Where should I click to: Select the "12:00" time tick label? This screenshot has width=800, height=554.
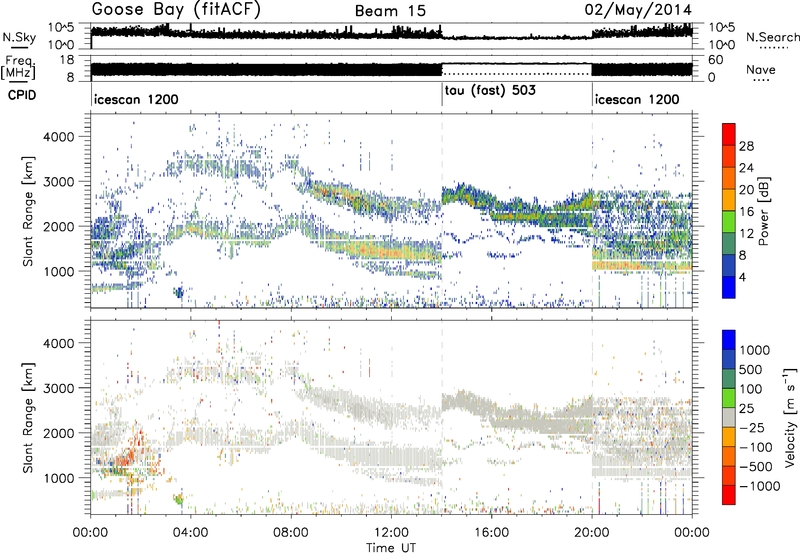coord(391,533)
